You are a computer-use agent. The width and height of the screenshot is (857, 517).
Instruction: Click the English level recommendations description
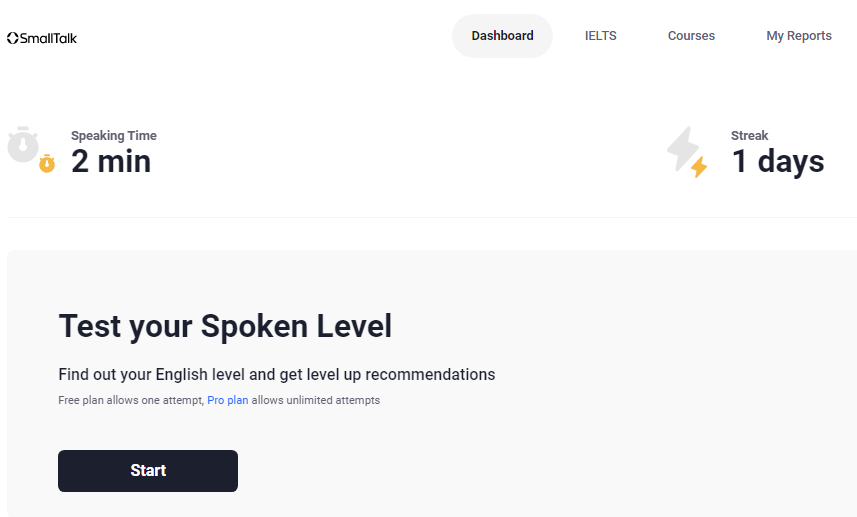(277, 375)
